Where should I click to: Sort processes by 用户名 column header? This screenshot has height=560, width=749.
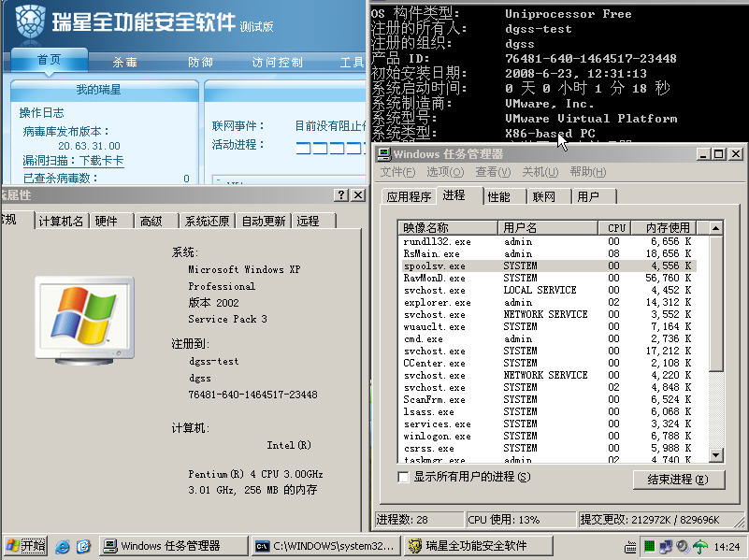(547, 228)
